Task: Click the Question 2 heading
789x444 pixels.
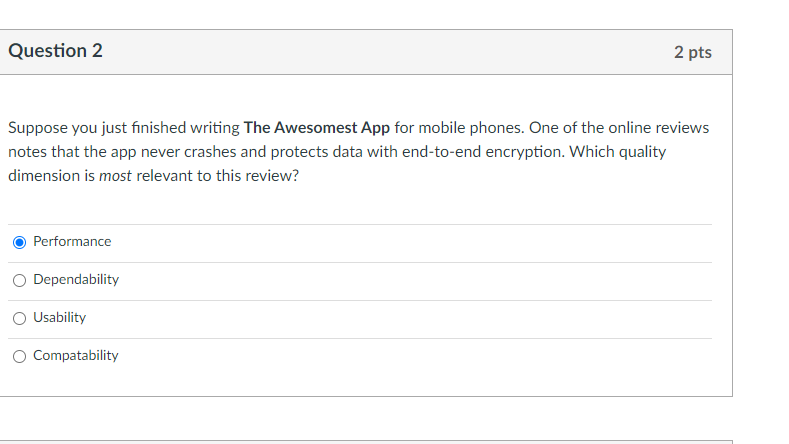Action: click(x=55, y=51)
